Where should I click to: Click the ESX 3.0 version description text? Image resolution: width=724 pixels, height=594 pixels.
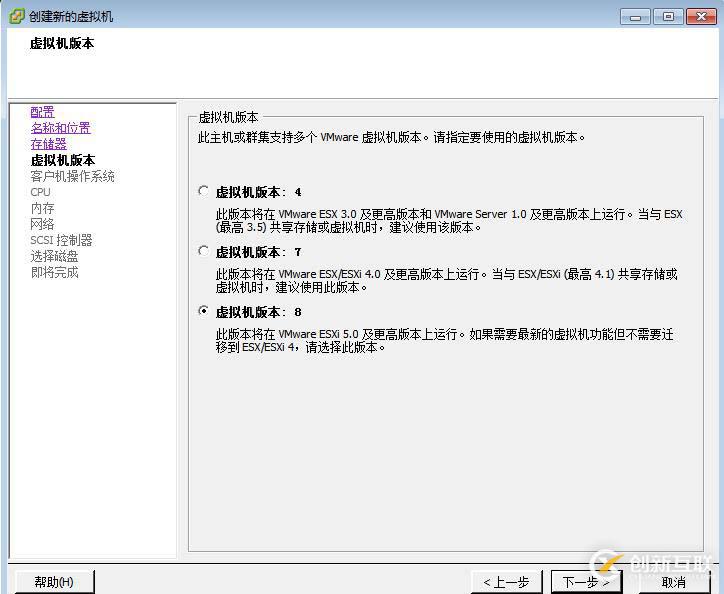tap(449, 221)
